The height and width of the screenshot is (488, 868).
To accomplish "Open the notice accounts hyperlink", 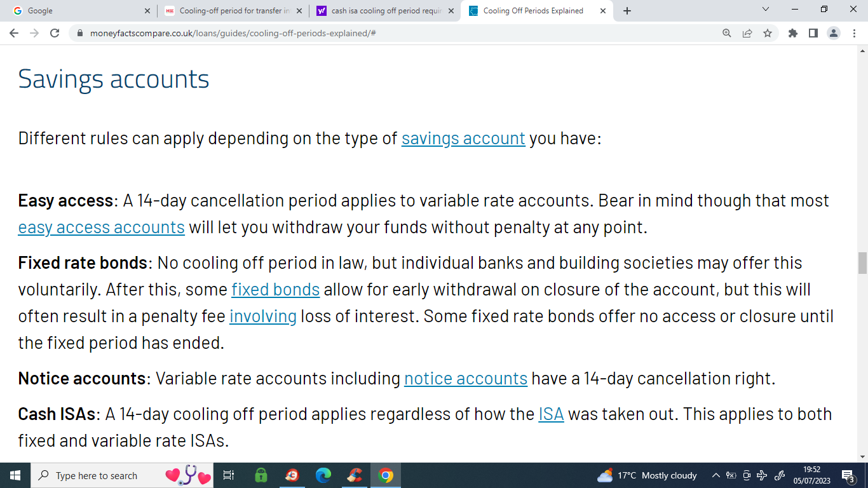I will (x=465, y=378).
